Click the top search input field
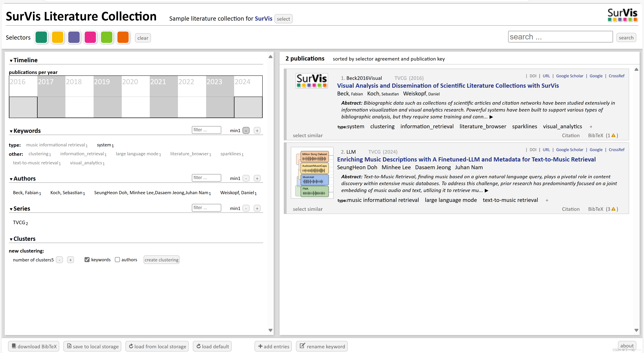The width and height of the screenshot is (644, 353). [560, 37]
